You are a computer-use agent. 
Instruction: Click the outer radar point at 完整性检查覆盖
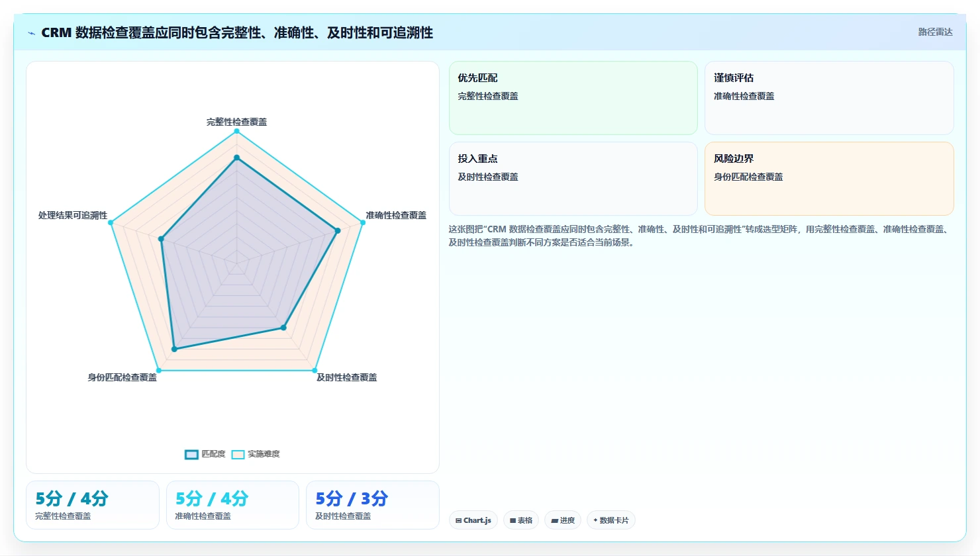236,131
